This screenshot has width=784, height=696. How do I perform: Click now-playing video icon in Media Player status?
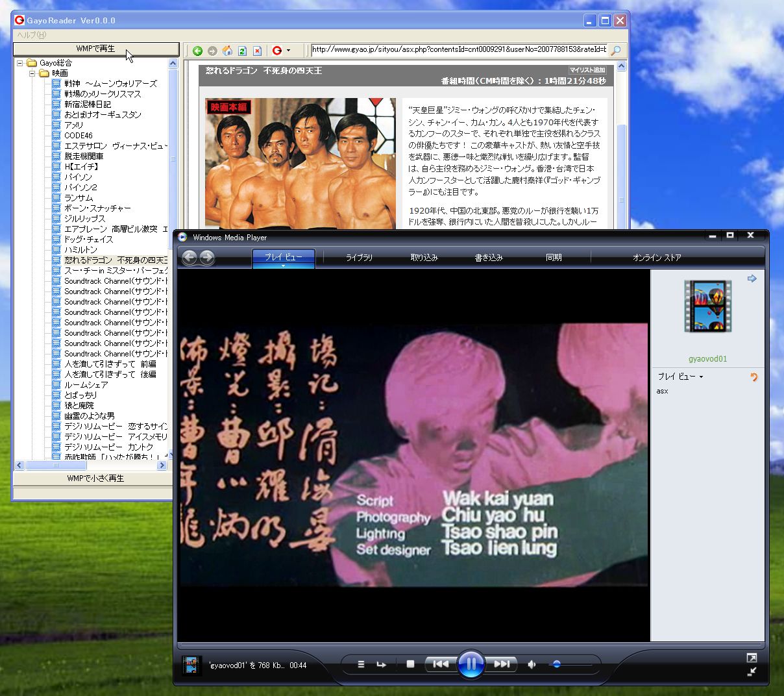coord(191,665)
